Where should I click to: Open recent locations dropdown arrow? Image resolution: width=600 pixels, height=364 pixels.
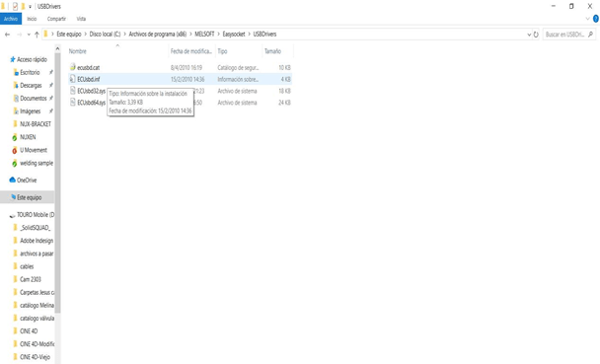point(29,35)
